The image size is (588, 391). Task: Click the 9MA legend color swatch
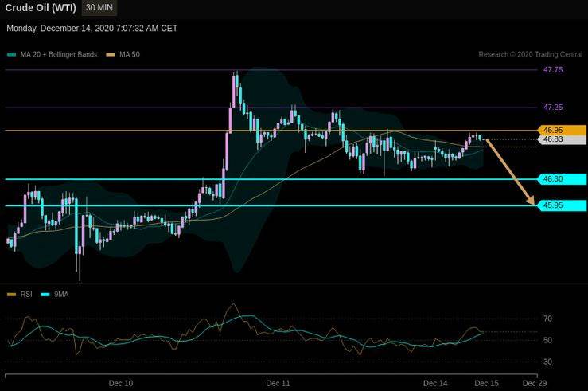[x=45, y=295]
